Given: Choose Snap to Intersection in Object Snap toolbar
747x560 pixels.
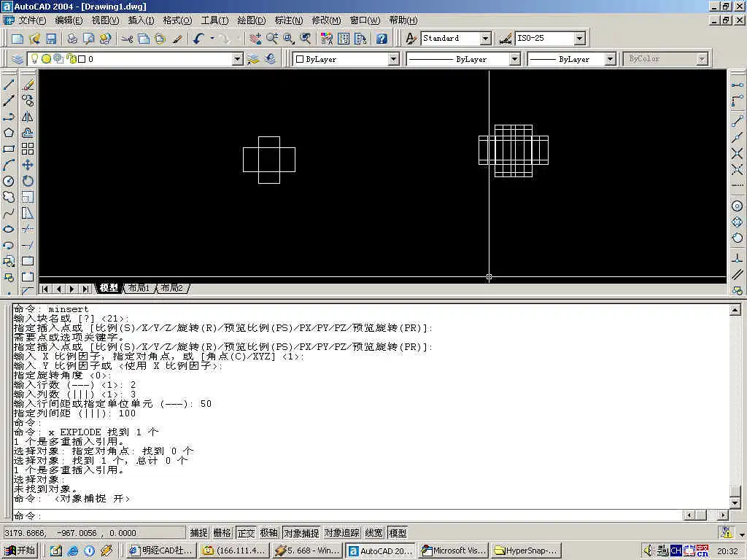Looking at the screenshot, I should pyautogui.click(x=737, y=153).
